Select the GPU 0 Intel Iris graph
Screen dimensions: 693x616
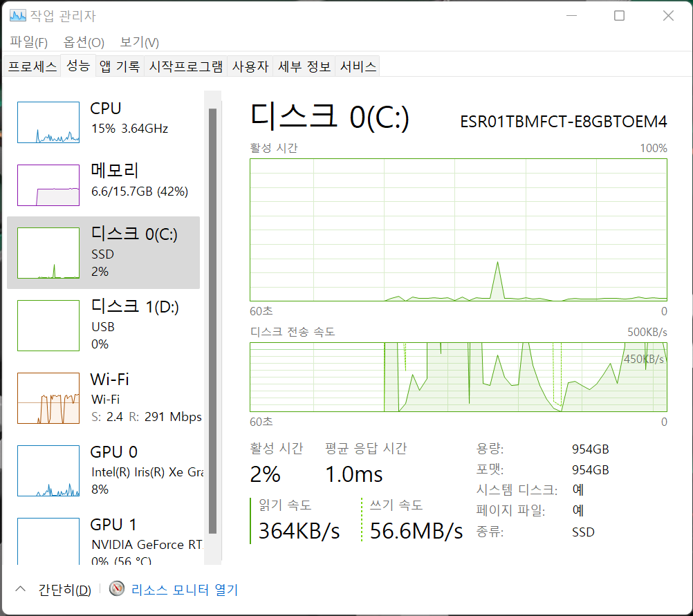(x=48, y=470)
